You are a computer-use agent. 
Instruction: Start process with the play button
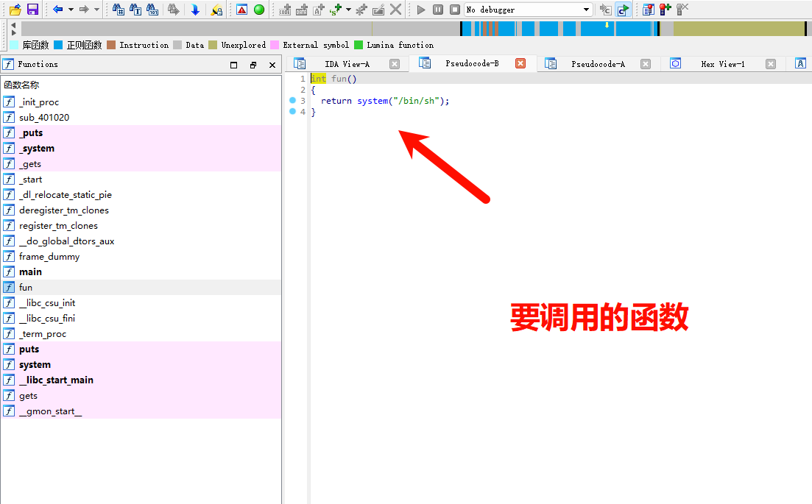[x=421, y=10]
